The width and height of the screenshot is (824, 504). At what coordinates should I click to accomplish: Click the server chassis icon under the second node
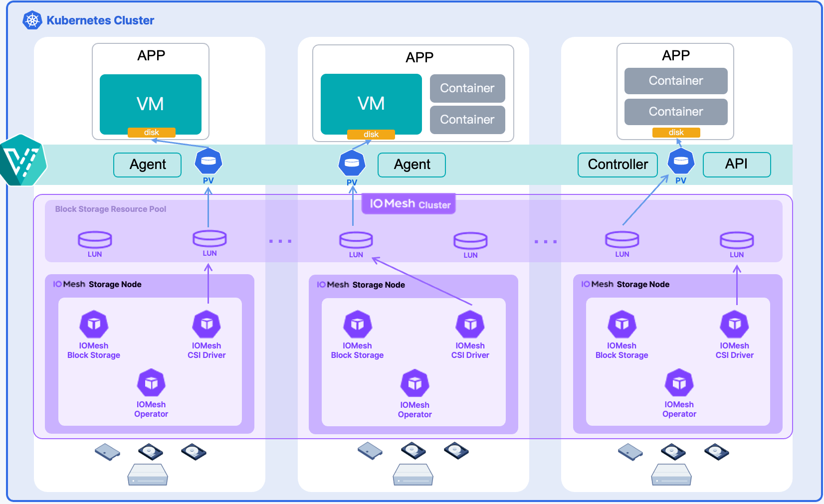[413, 475]
